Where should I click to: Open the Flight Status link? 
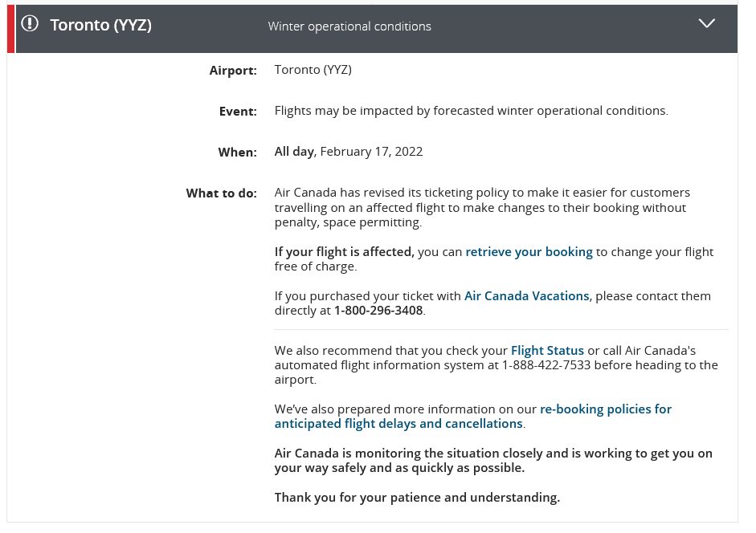547,350
